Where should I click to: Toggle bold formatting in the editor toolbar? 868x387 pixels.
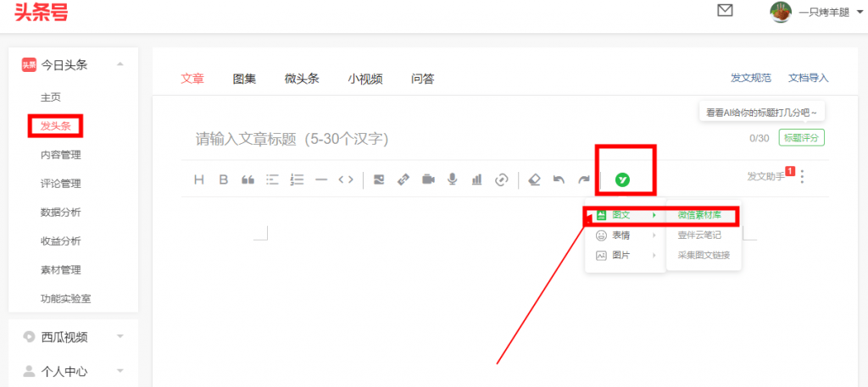click(224, 180)
